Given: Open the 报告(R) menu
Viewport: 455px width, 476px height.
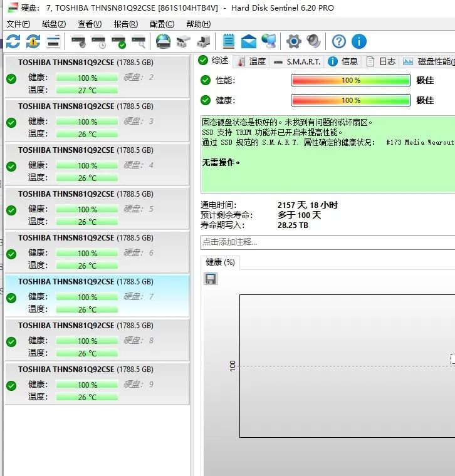Looking at the screenshot, I should click(x=126, y=24).
